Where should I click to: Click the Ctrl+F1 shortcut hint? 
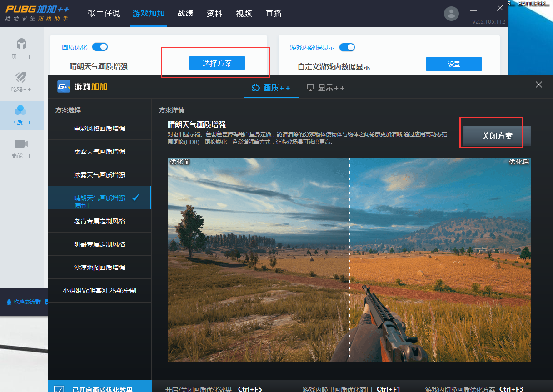pos(389,389)
